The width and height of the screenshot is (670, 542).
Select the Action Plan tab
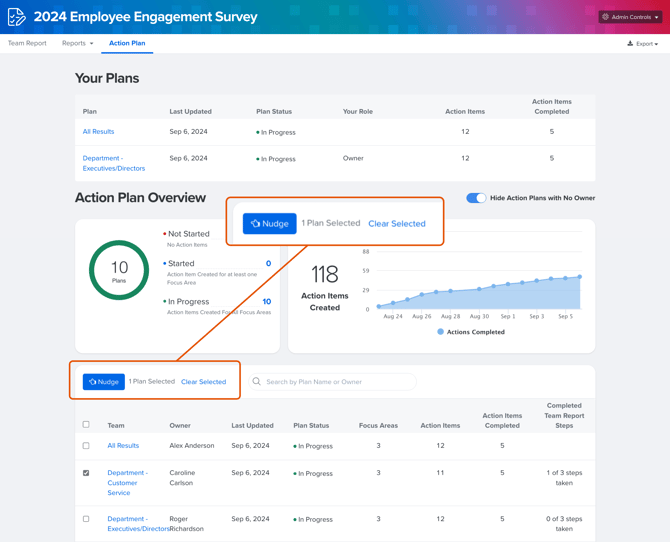[x=127, y=44]
